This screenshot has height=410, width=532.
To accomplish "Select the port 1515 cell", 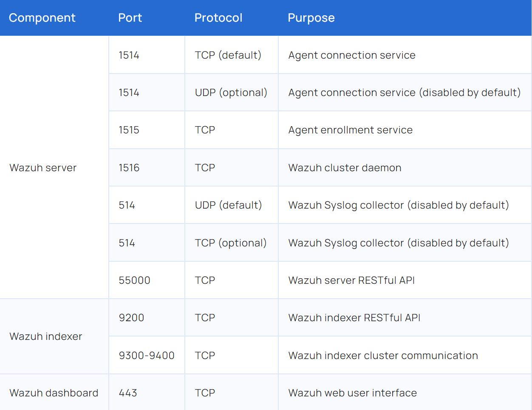I will pyautogui.click(x=129, y=130).
